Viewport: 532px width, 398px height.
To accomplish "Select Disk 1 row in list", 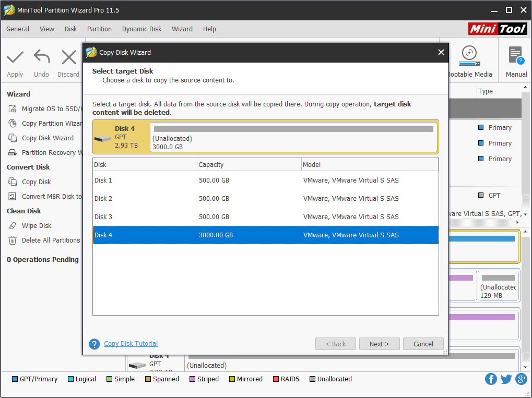I will pyautogui.click(x=266, y=180).
